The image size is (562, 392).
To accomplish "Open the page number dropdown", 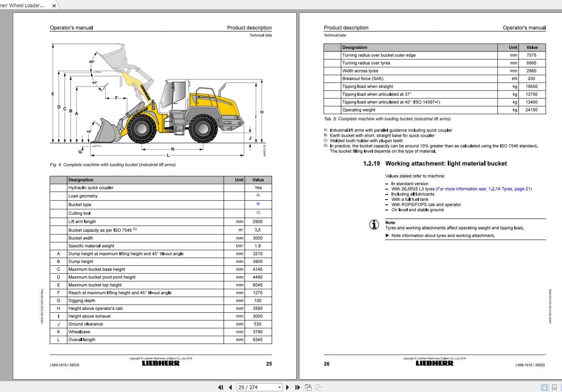I will (x=279, y=387).
